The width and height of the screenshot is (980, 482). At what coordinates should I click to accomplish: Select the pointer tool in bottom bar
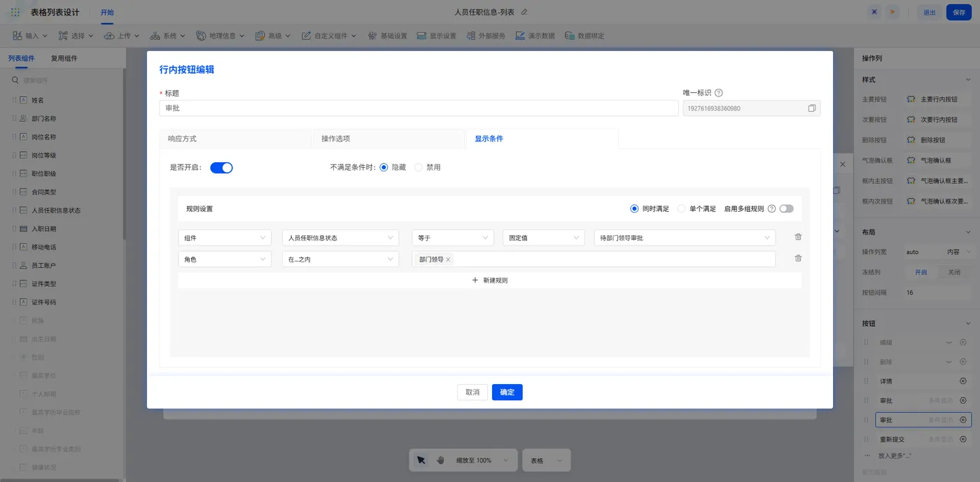tap(421, 460)
